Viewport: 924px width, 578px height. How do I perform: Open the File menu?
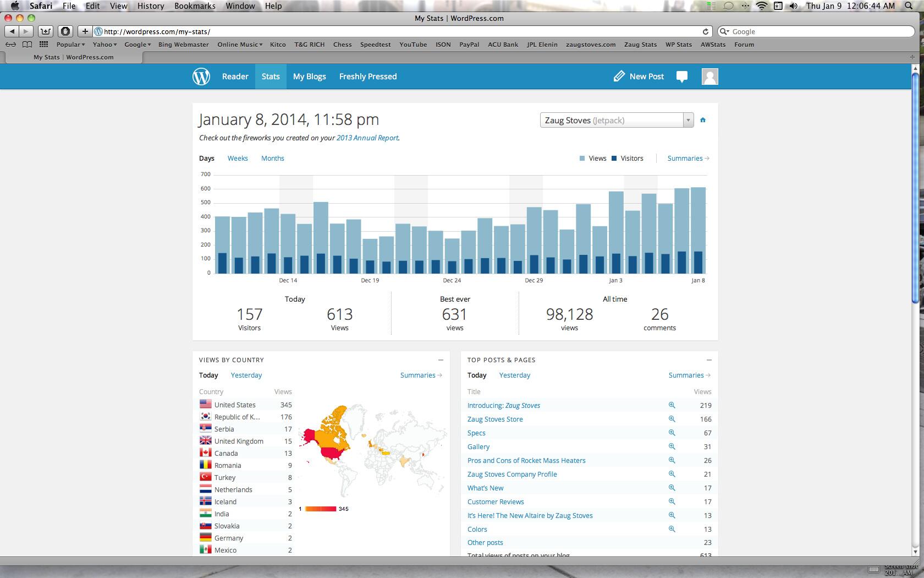point(69,6)
